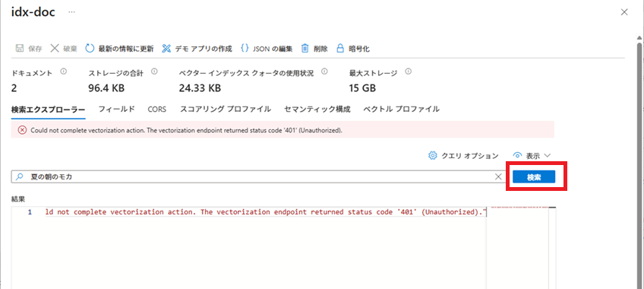The height and width of the screenshot is (289, 644).
Task: Refresh with 最新の情報に更新 icon
Action: [x=90, y=49]
